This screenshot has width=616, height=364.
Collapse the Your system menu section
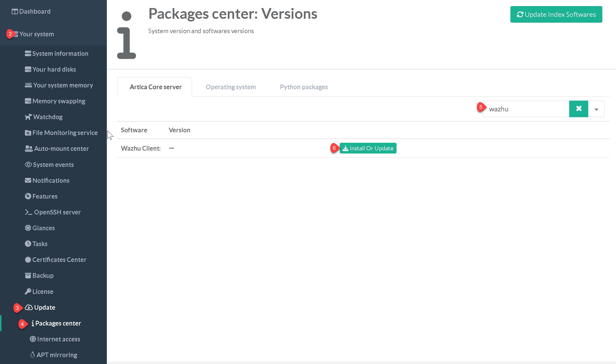[36, 34]
